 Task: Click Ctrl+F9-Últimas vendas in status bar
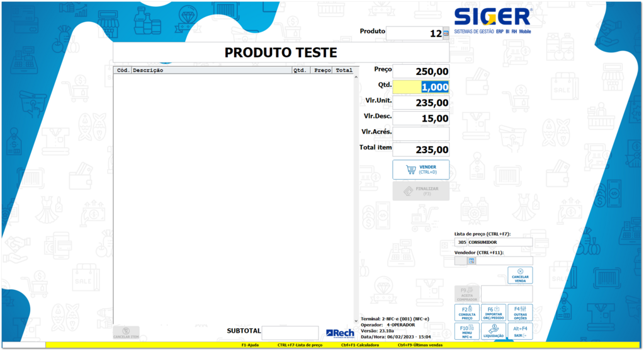click(x=420, y=345)
